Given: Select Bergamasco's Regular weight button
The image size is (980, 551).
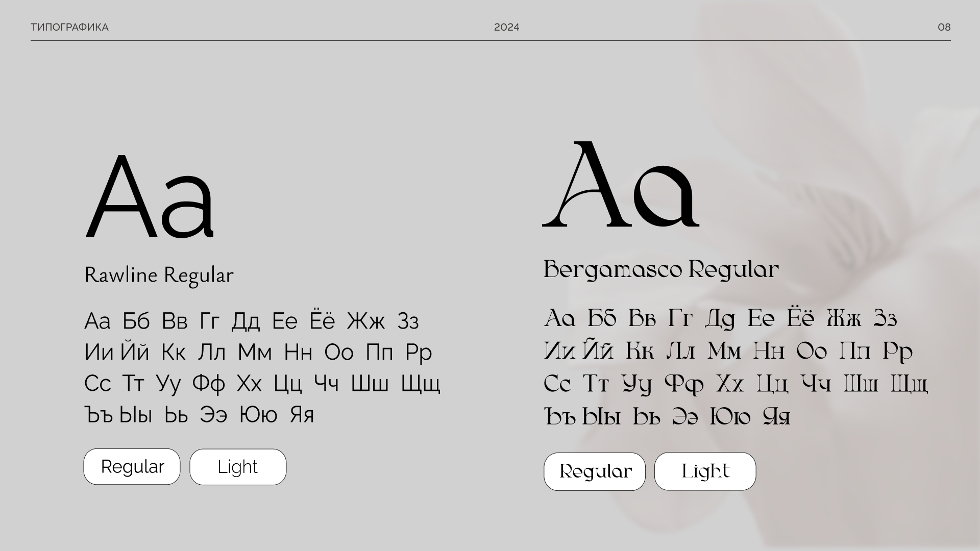Looking at the screenshot, I should coord(595,471).
